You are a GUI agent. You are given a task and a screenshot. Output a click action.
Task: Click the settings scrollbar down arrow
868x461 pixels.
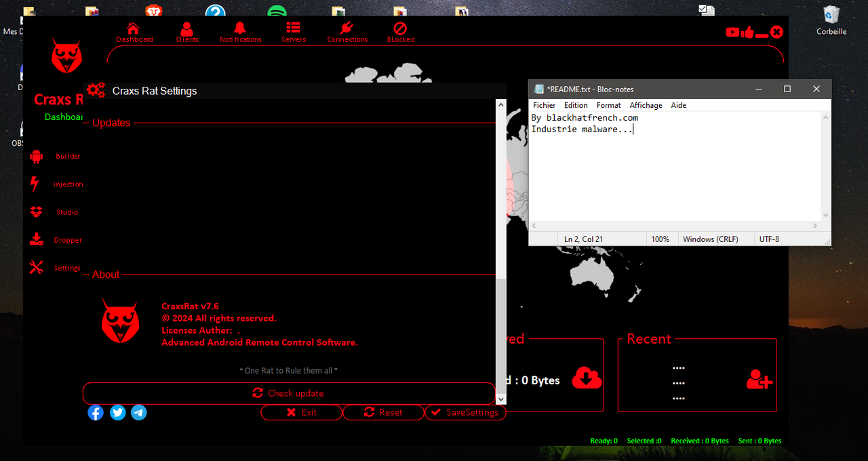pos(501,399)
